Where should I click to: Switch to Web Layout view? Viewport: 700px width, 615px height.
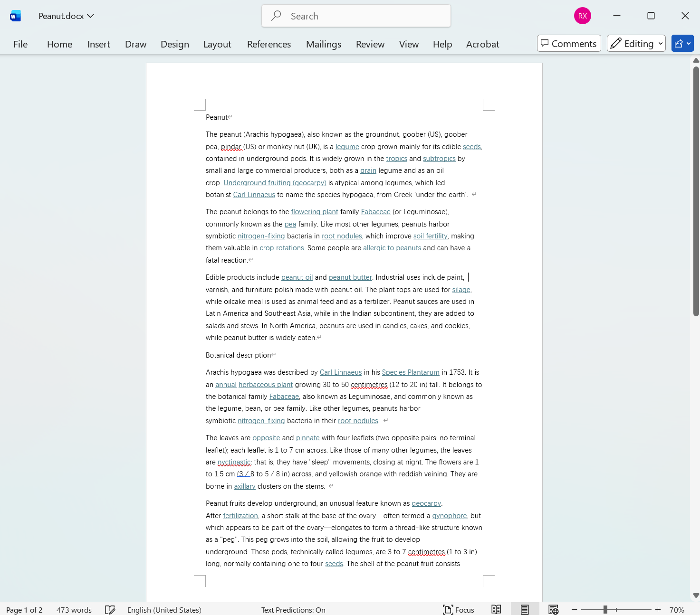[553, 609]
